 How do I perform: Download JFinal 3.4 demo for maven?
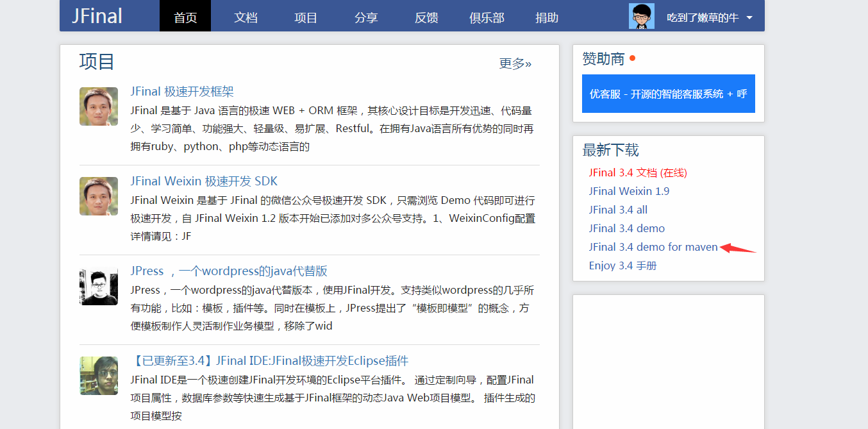pyautogui.click(x=653, y=247)
